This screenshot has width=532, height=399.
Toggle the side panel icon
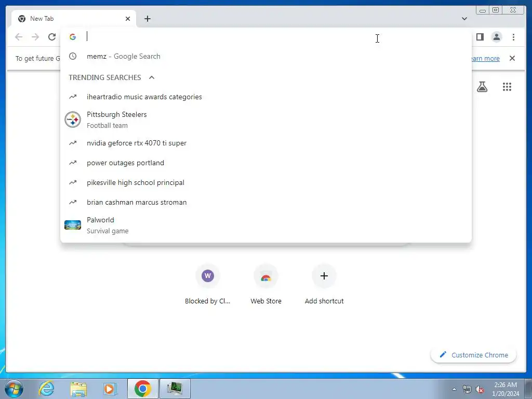(x=480, y=37)
